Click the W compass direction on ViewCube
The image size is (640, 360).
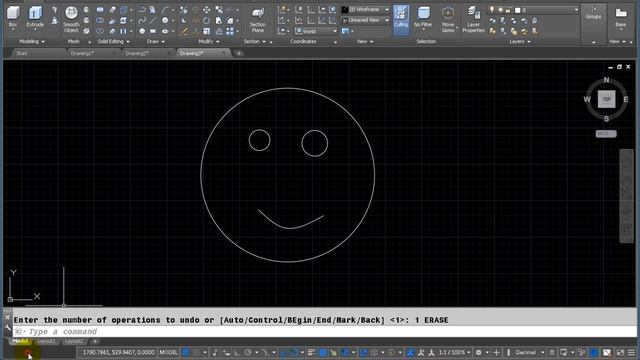[x=587, y=99]
